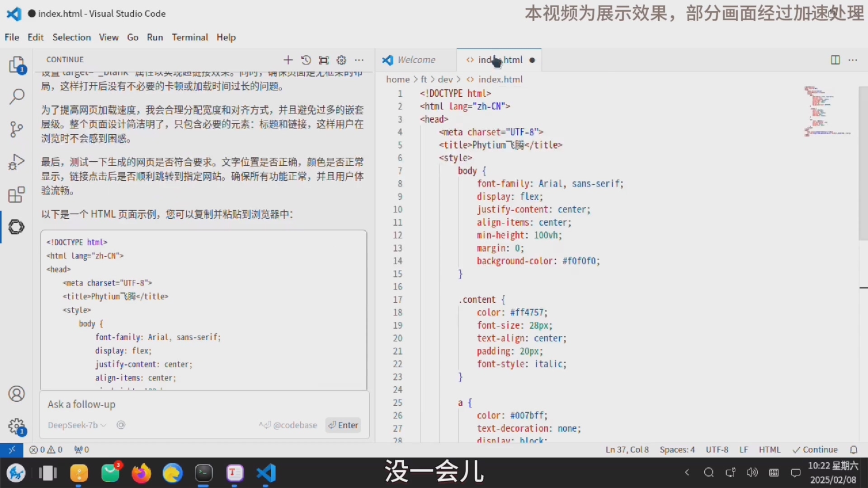868x488 pixels.
Task: Toggle Continue autocomplete in status bar
Action: click(x=815, y=450)
